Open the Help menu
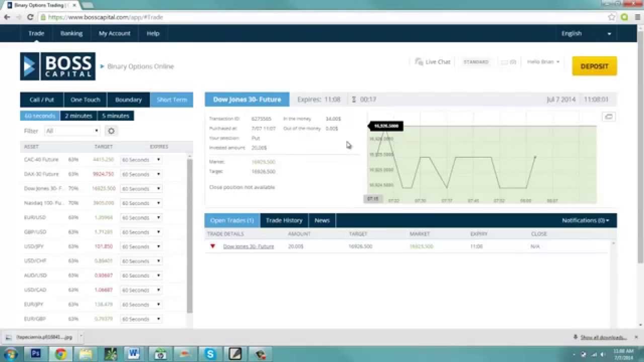 coord(153,33)
